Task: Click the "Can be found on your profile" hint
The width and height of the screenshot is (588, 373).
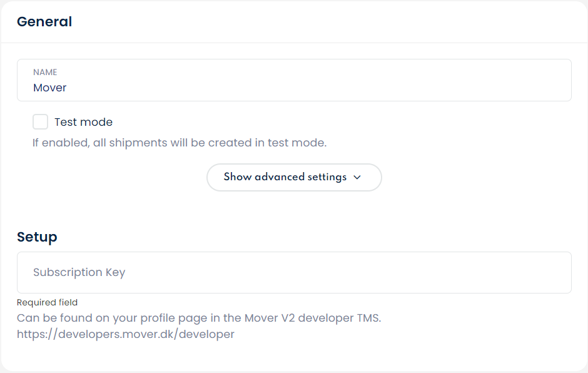Action: pyautogui.click(x=94, y=318)
